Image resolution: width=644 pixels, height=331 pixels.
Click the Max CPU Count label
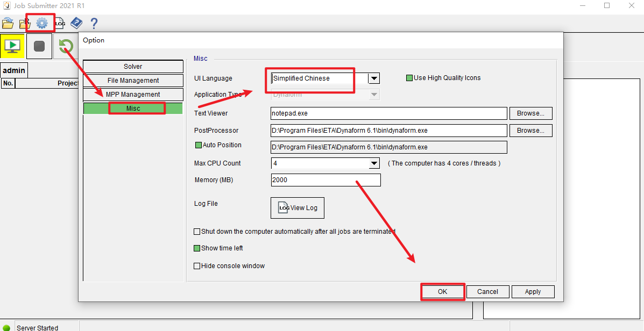click(217, 163)
